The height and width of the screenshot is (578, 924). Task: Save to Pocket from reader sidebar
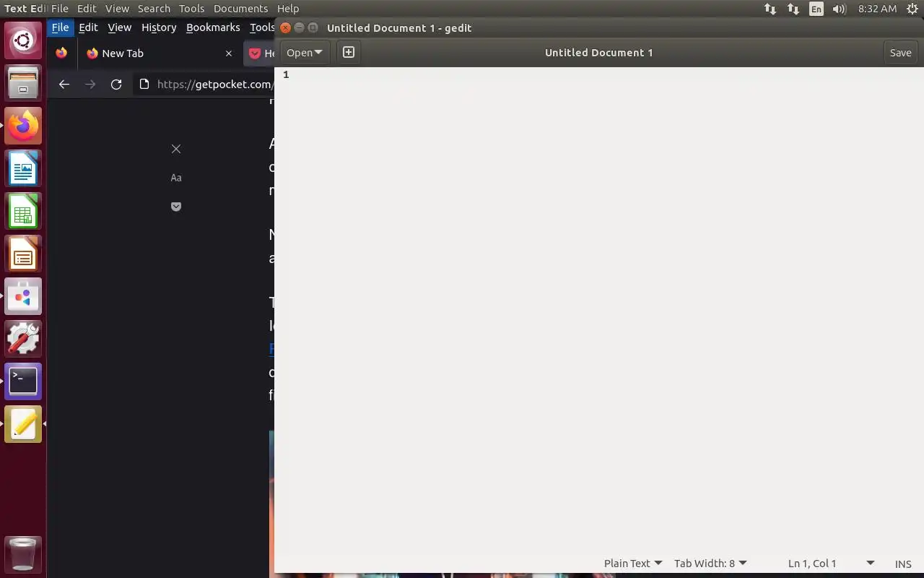(176, 207)
